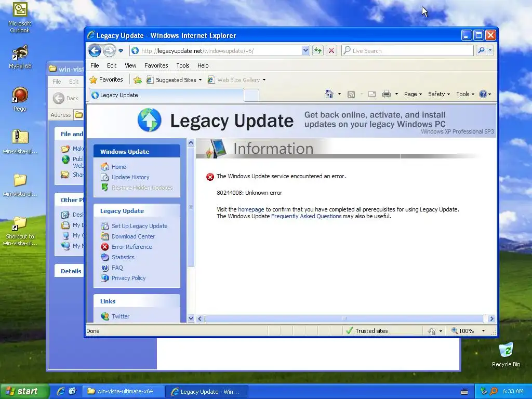Open Favorites center star button

(106, 79)
